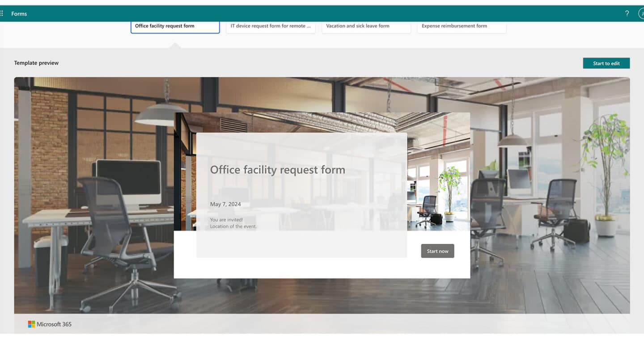Select the Office facility request form tab
644x339 pixels.
click(175, 26)
